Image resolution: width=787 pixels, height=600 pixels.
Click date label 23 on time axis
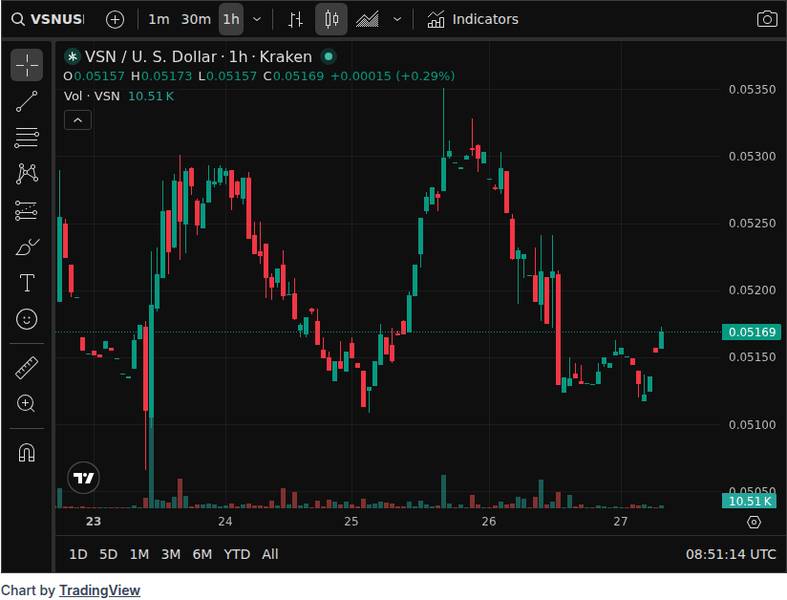coord(93,521)
